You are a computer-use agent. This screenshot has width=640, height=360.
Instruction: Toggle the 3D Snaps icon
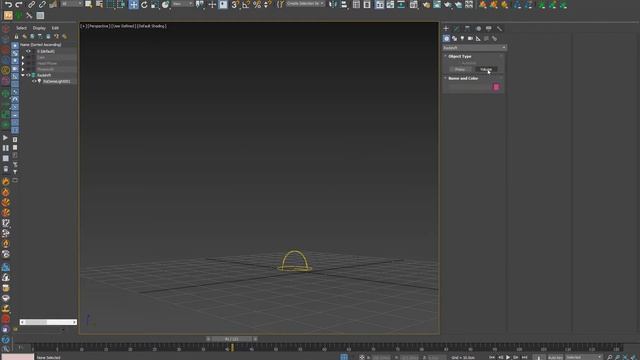[235, 5]
